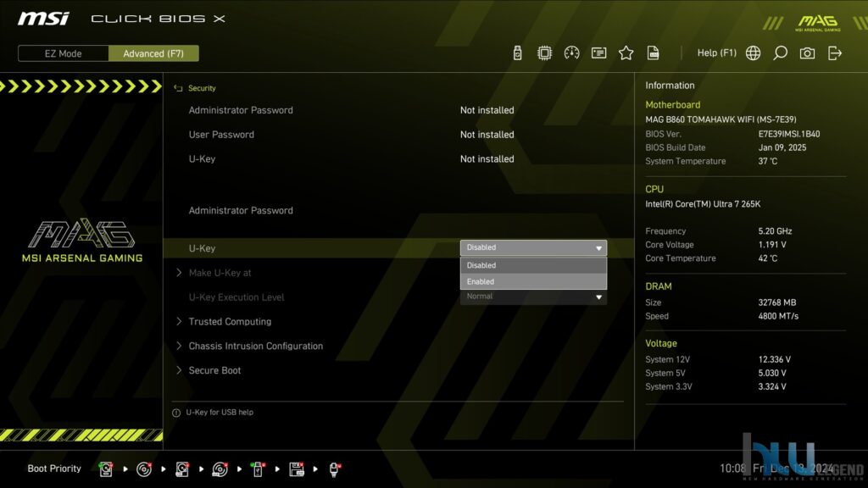The image size is (868, 488).
Task: Click System 3.3V 3.324 V reading
Action: tap(772, 386)
